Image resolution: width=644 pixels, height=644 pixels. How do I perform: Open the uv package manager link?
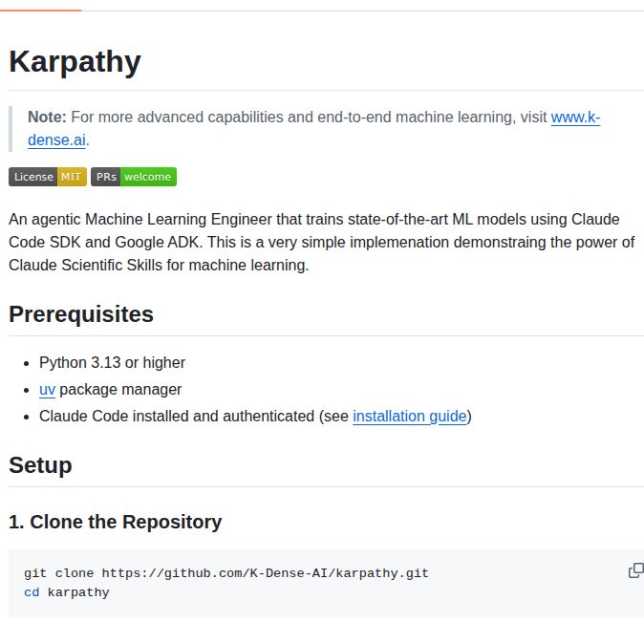click(47, 389)
